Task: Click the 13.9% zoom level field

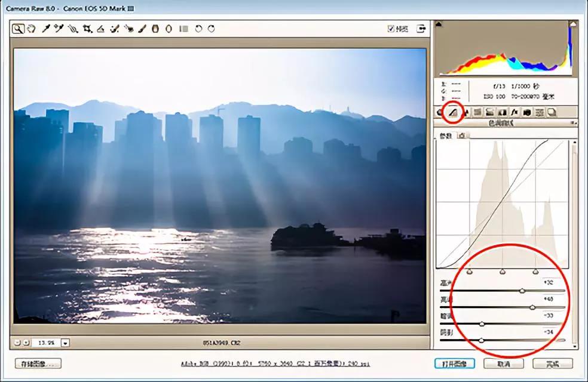Action: tap(46, 343)
